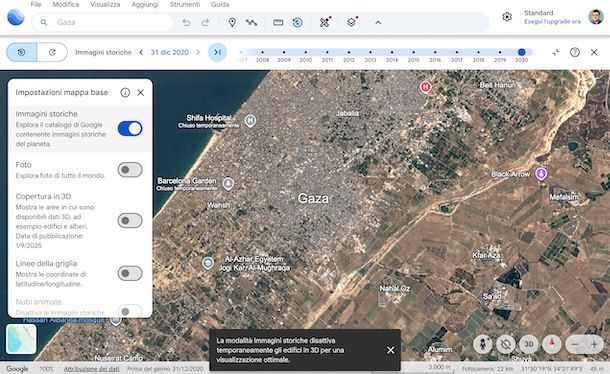Screen dimensions: 610x374
Task: Select the 2008 timeline marker
Action: tap(262, 52)
